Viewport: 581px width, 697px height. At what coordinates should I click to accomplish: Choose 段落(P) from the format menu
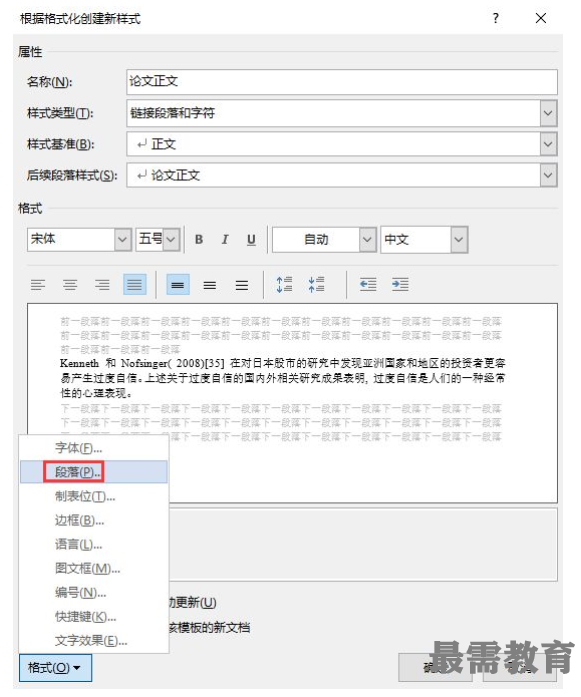click(94, 472)
